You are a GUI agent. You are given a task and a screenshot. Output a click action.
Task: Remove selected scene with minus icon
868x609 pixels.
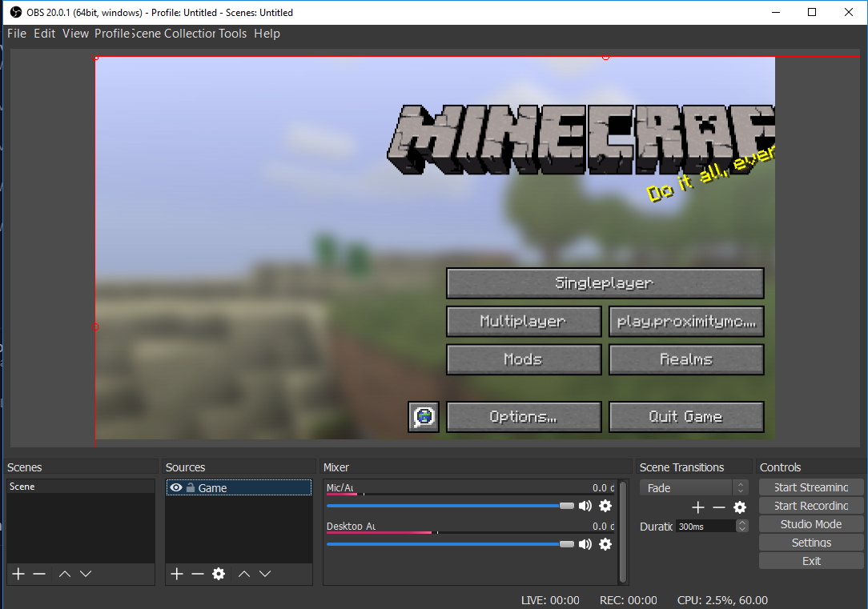coord(39,574)
